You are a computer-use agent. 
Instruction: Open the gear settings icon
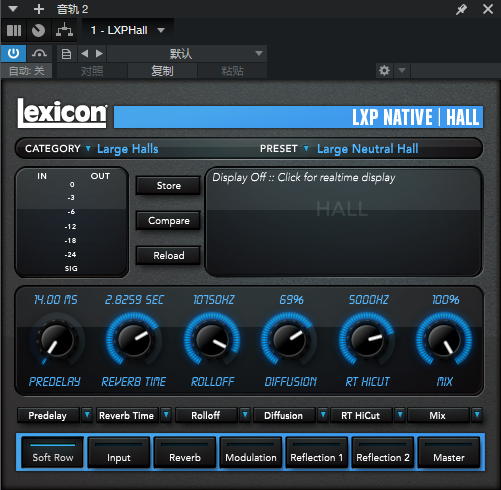coord(384,70)
